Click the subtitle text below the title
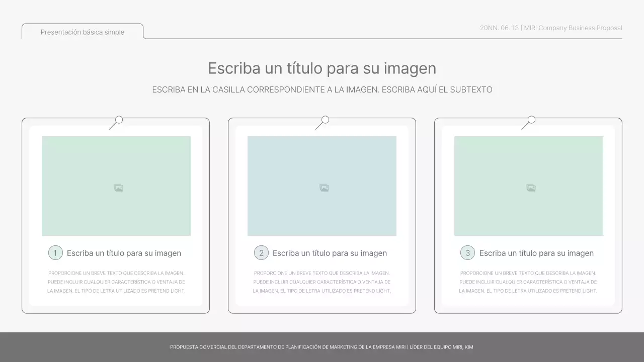This screenshot has height=362, width=644. coord(322,89)
